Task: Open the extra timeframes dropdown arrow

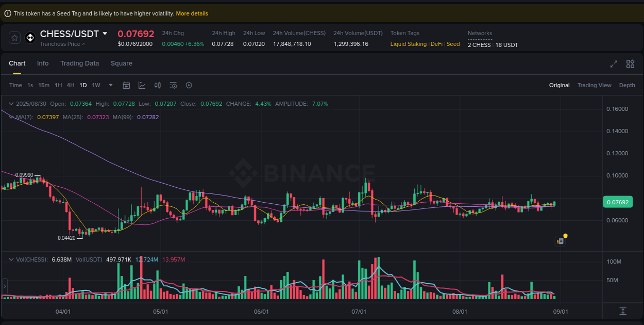Action: click(x=110, y=85)
